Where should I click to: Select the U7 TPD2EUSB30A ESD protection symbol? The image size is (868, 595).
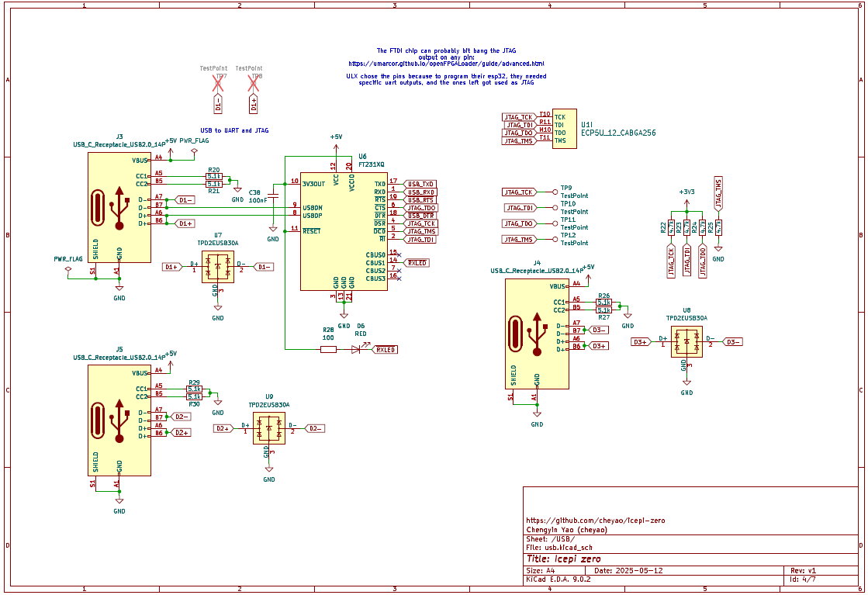tap(217, 267)
